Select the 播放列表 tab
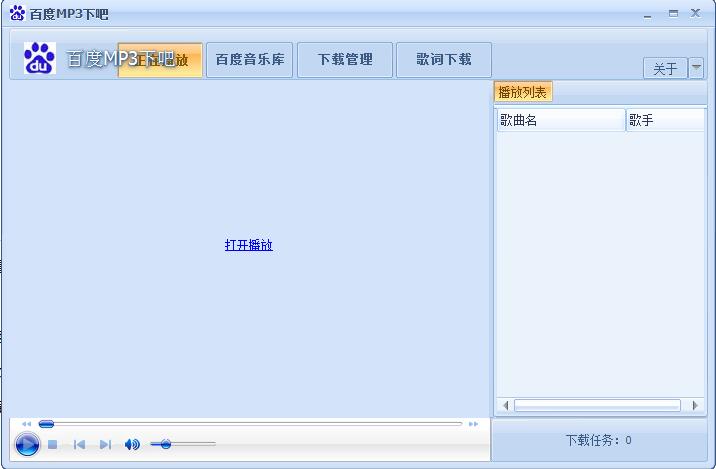 [x=523, y=92]
